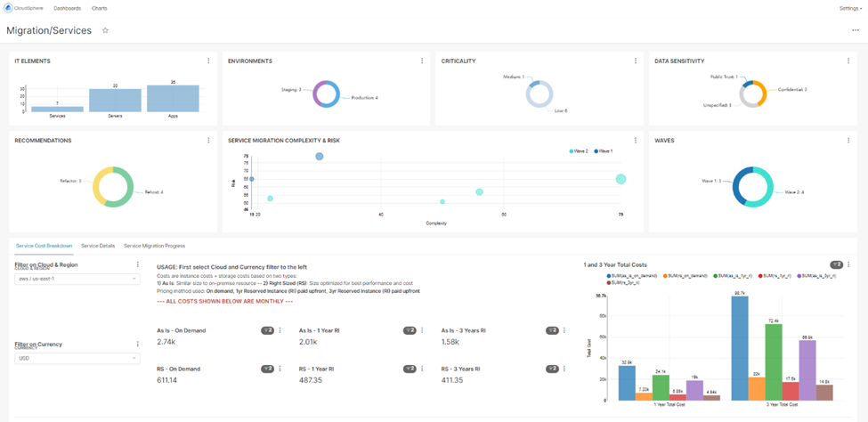Open Data Sensitivity chart options menu
The width and height of the screenshot is (868, 422).
848,61
